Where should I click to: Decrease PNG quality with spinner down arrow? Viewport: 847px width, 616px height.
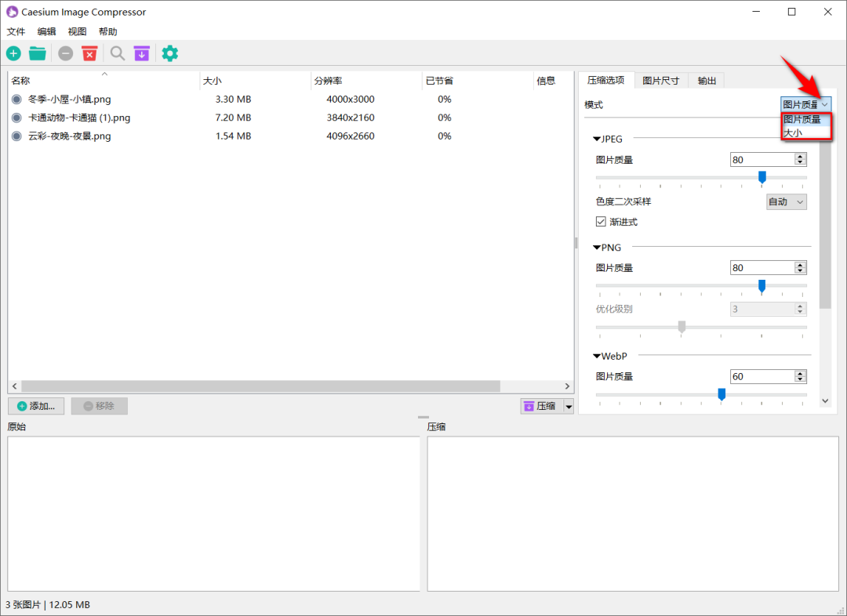(x=801, y=271)
